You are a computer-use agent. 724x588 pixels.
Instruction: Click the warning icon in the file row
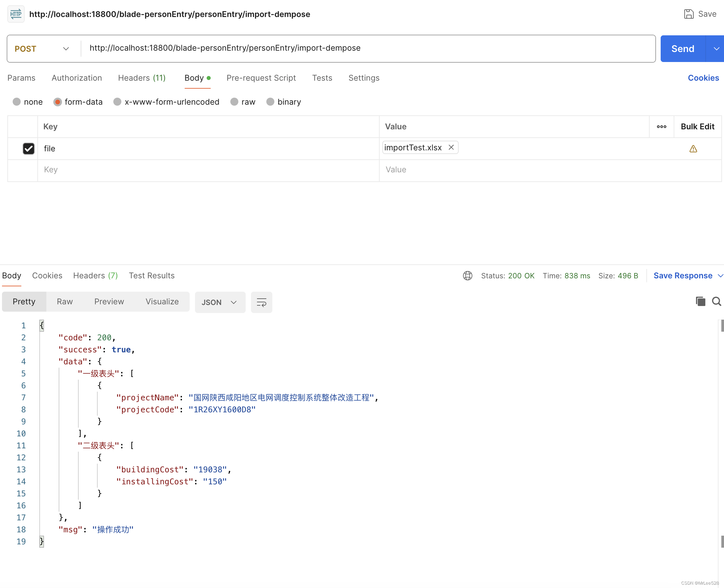(693, 149)
